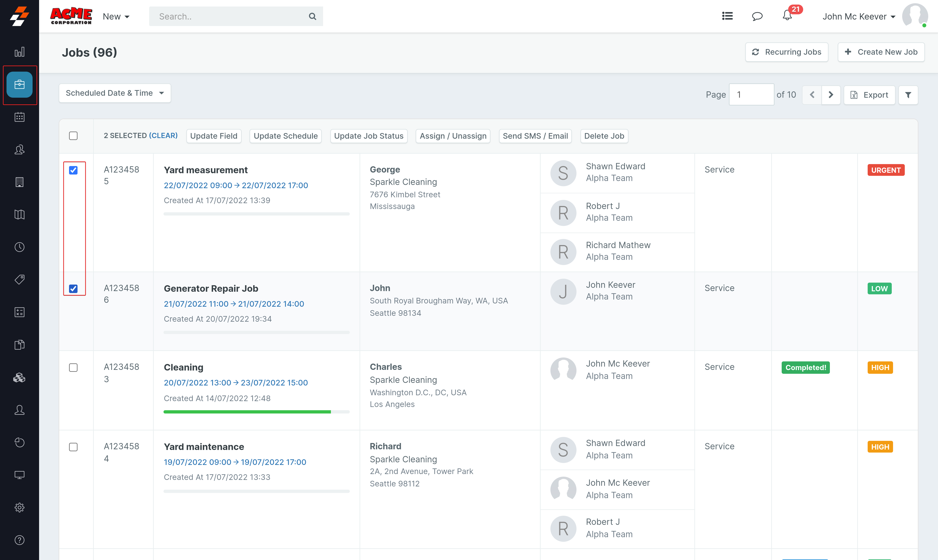Click Update Job Status bulk action
Viewport: 938px width, 560px height.
point(368,136)
